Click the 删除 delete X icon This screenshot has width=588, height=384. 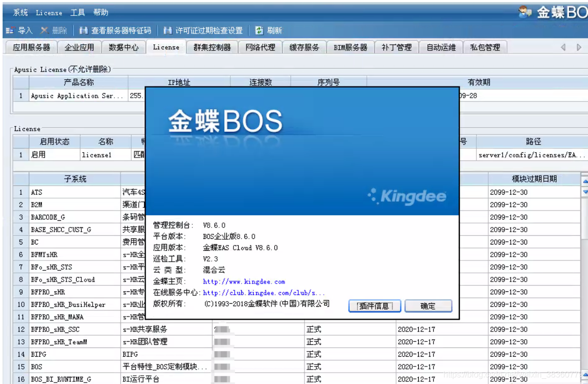[x=44, y=30]
